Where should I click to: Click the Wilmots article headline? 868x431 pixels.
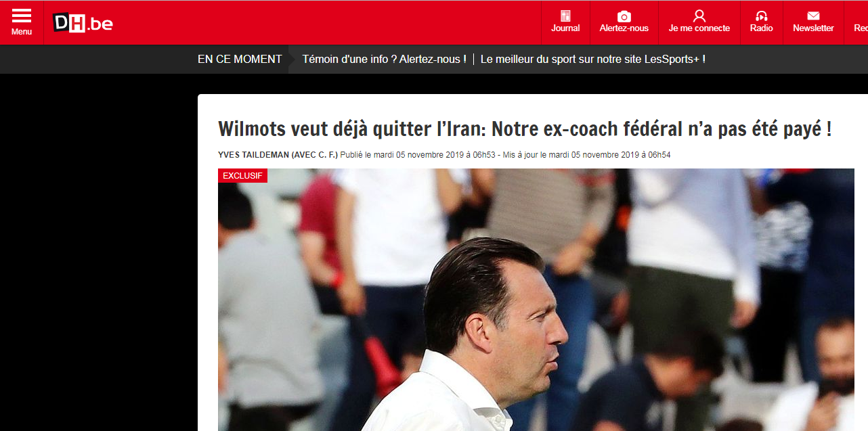pyautogui.click(x=525, y=129)
